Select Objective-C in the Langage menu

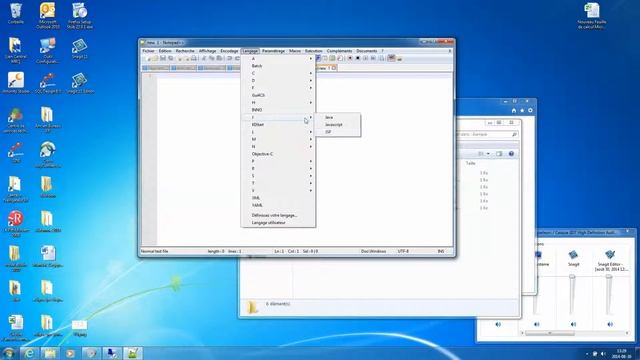pyautogui.click(x=278, y=154)
